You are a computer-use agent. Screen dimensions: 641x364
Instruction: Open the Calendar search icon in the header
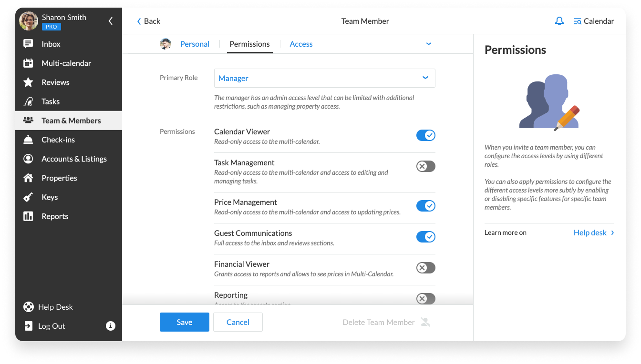pos(577,21)
